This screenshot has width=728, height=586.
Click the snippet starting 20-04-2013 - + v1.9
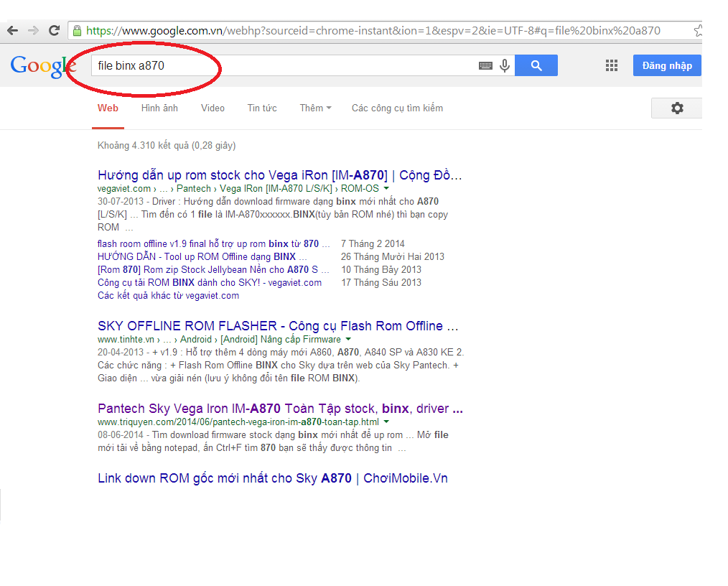pos(281,366)
